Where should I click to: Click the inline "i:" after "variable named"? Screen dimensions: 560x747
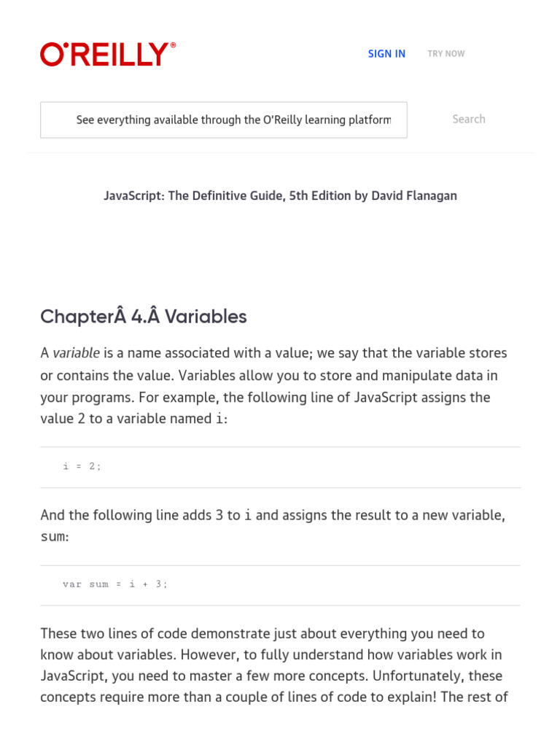[222, 420]
